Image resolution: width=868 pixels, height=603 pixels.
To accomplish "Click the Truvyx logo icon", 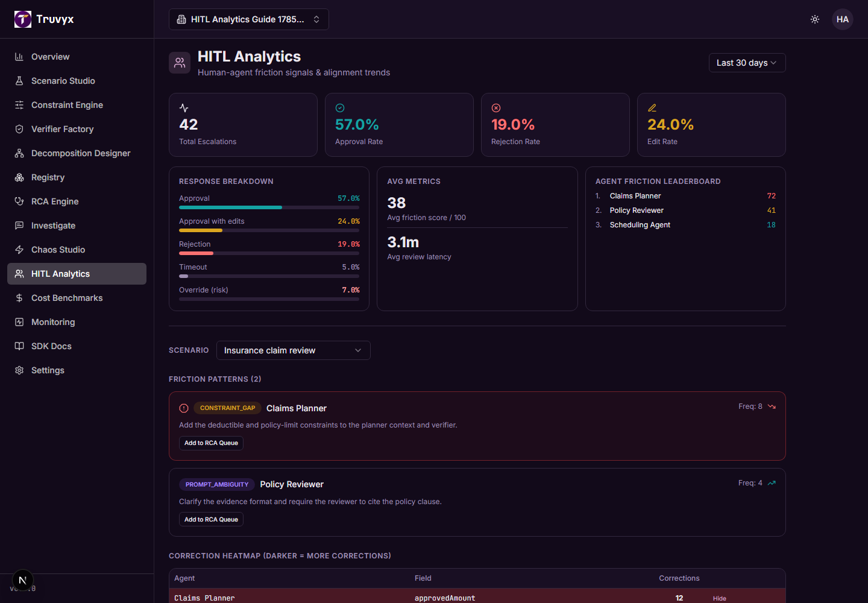I will [x=23, y=19].
